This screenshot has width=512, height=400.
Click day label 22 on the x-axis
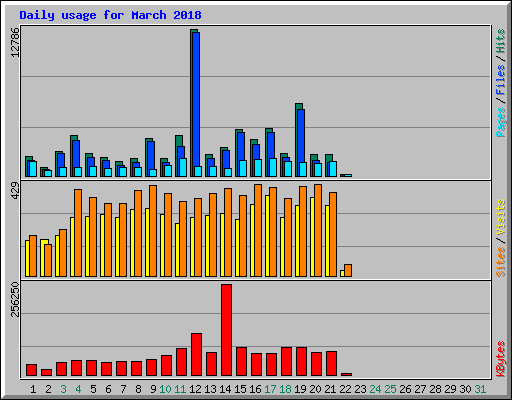[x=345, y=389]
